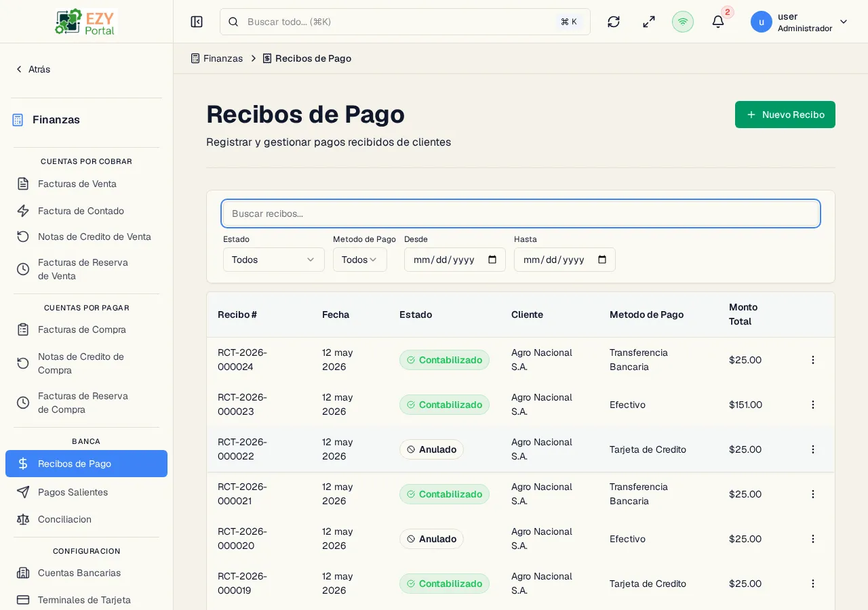The height and width of the screenshot is (610, 868).
Task: Open Facturas de Compra in sidebar
Action: pos(86,329)
